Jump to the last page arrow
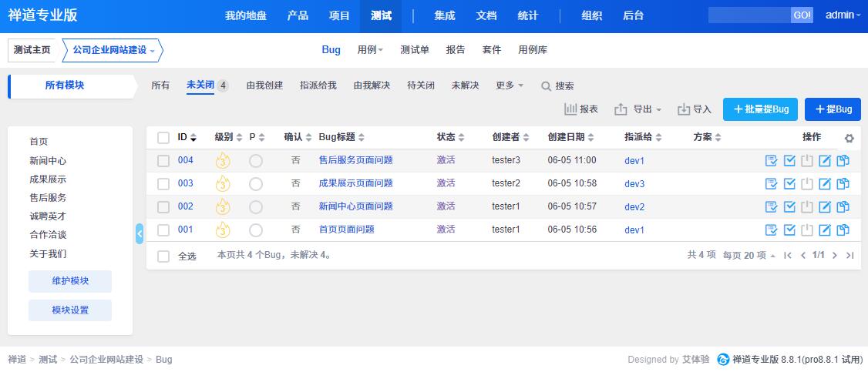Screen dimensions: 868x372 tap(850, 256)
